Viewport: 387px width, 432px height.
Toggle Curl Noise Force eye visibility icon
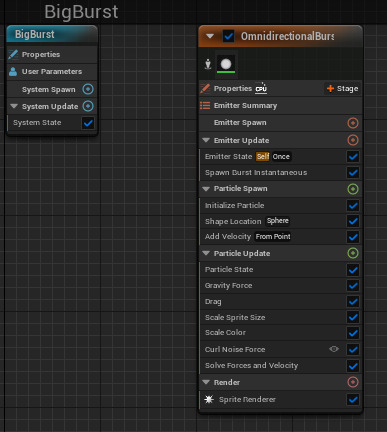click(334, 349)
